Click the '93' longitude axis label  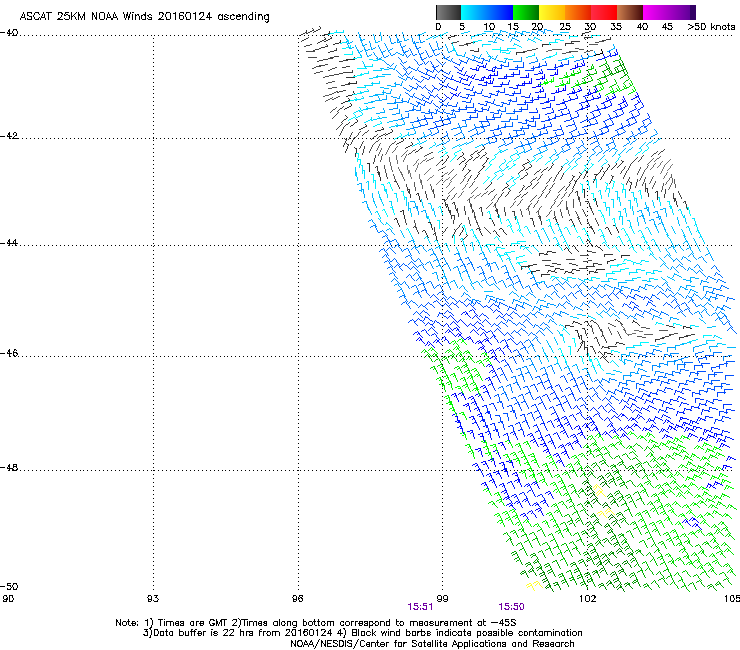(x=153, y=599)
